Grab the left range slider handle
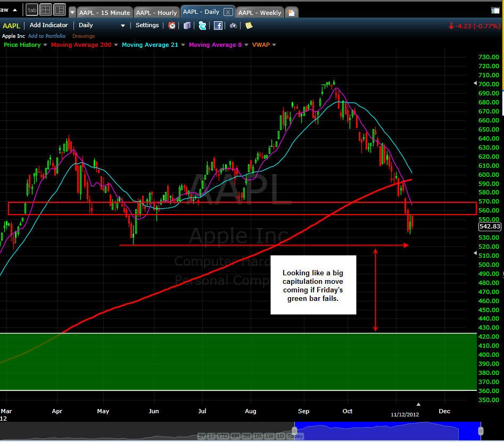 pyautogui.click(x=294, y=430)
